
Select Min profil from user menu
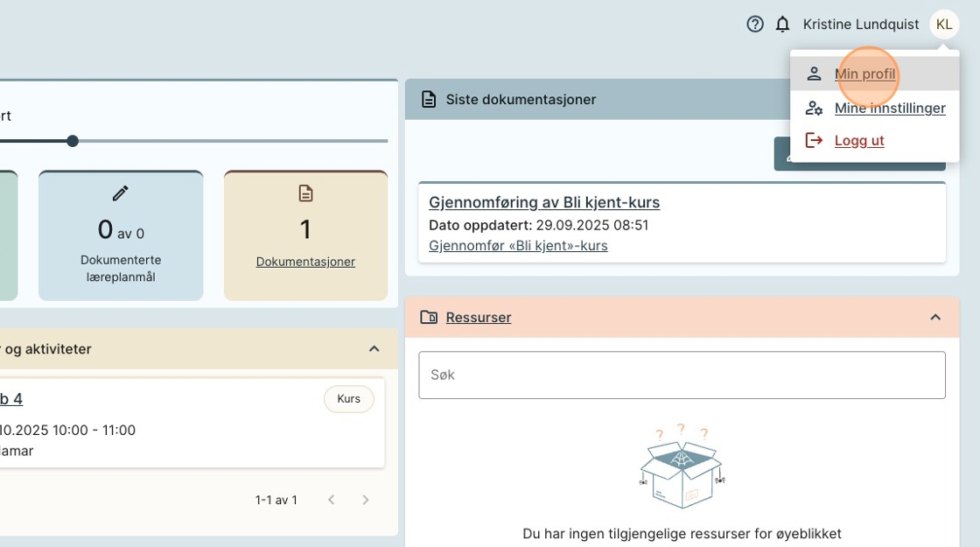coord(864,74)
